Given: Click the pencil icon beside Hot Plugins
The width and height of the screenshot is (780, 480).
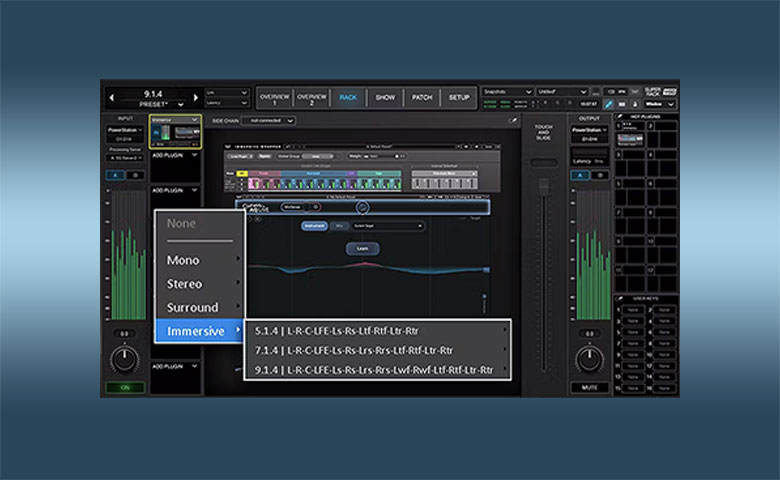Looking at the screenshot, I should pos(620,117).
